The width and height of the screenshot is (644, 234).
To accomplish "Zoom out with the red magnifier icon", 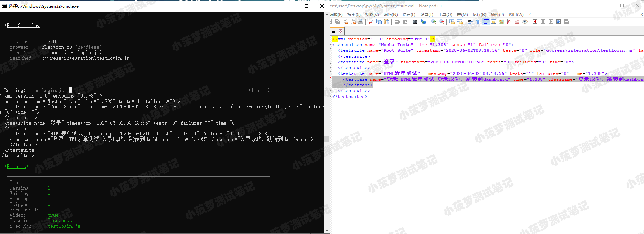I will pos(441,22).
